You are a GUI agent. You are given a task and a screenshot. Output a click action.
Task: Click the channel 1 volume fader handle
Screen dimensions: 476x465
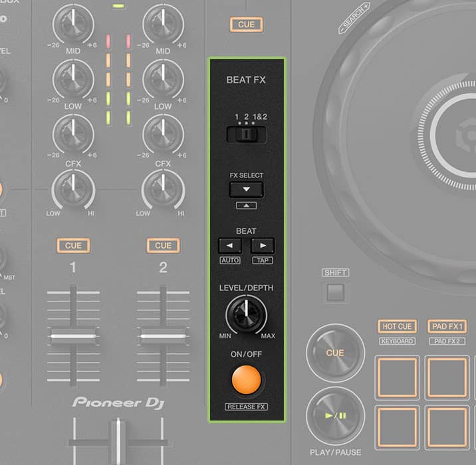[73, 336]
